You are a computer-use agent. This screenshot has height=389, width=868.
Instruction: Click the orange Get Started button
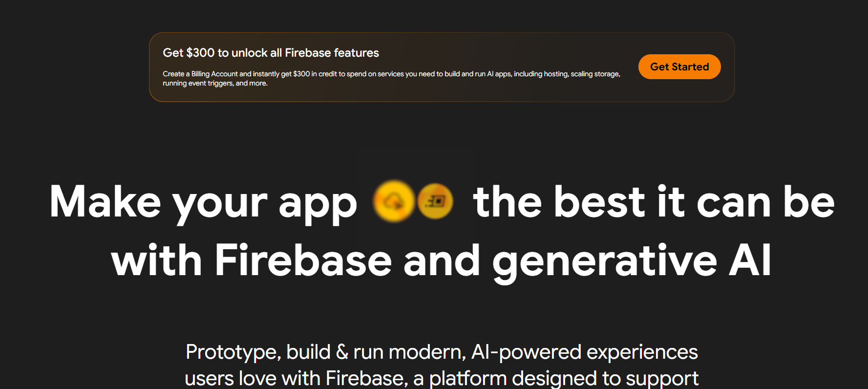point(679,67)
